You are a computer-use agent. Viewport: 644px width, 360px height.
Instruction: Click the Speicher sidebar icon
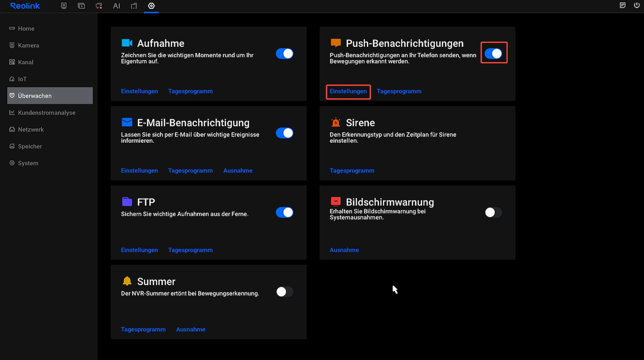pyautogui.click(x=12, y=146)
